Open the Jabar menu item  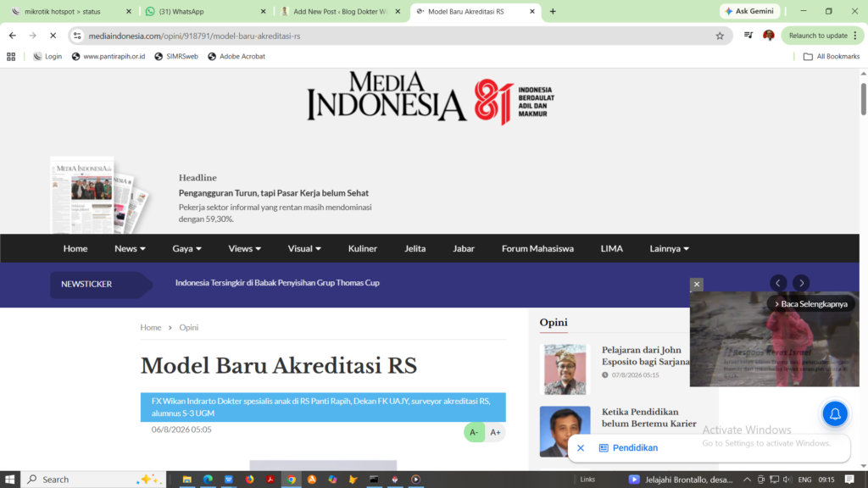point(464,248)
